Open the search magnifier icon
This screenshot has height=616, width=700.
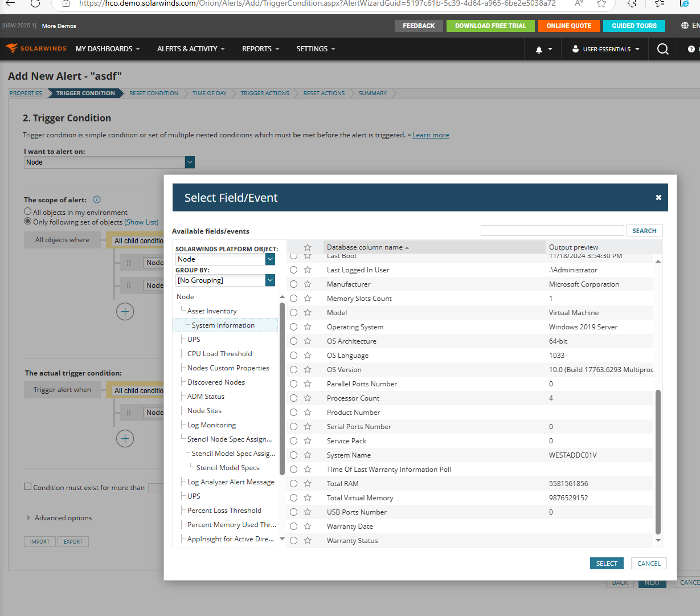pyautogui.click(x=662, y=50)
